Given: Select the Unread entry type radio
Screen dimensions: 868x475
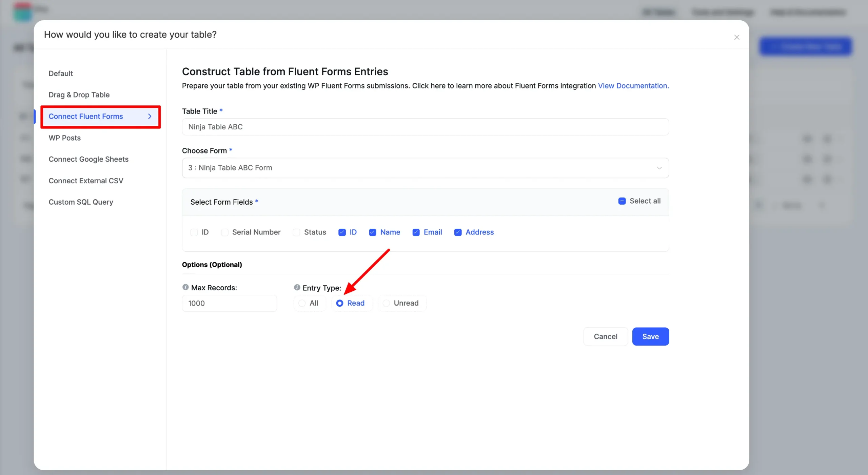Looking at the screenshot, I should [386, 303].
